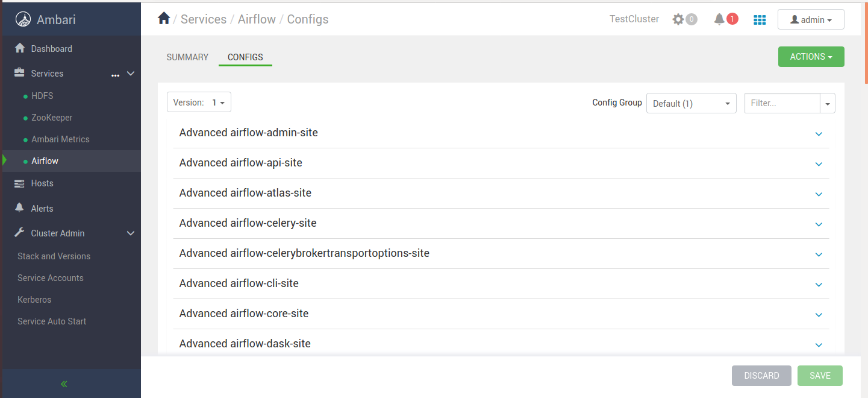Viewport: 868px width, 398px height.
Task: Open the ACTIONS dropdown button
Action: pos(811,57)
